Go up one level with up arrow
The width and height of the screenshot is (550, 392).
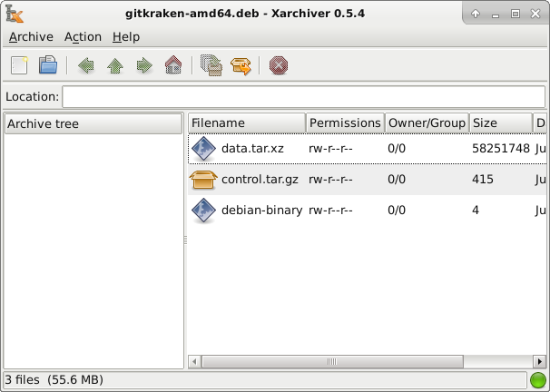coord(115,65)
